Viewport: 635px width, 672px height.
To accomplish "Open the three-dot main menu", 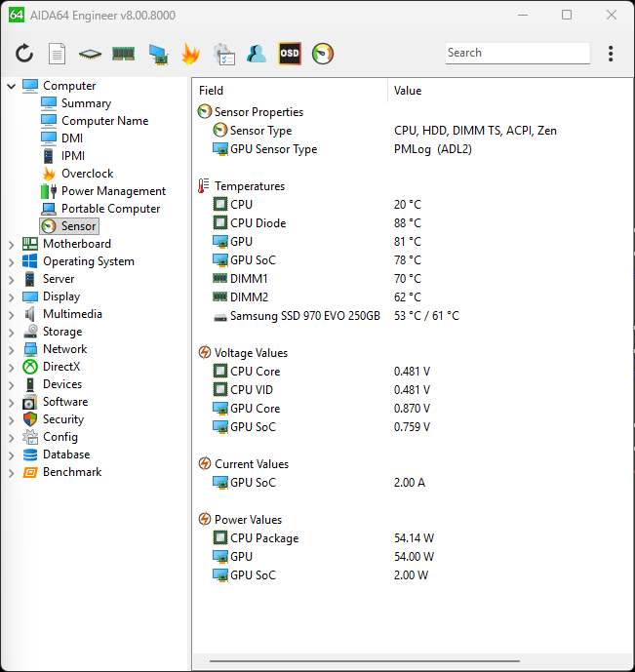I will click(611, 54).
